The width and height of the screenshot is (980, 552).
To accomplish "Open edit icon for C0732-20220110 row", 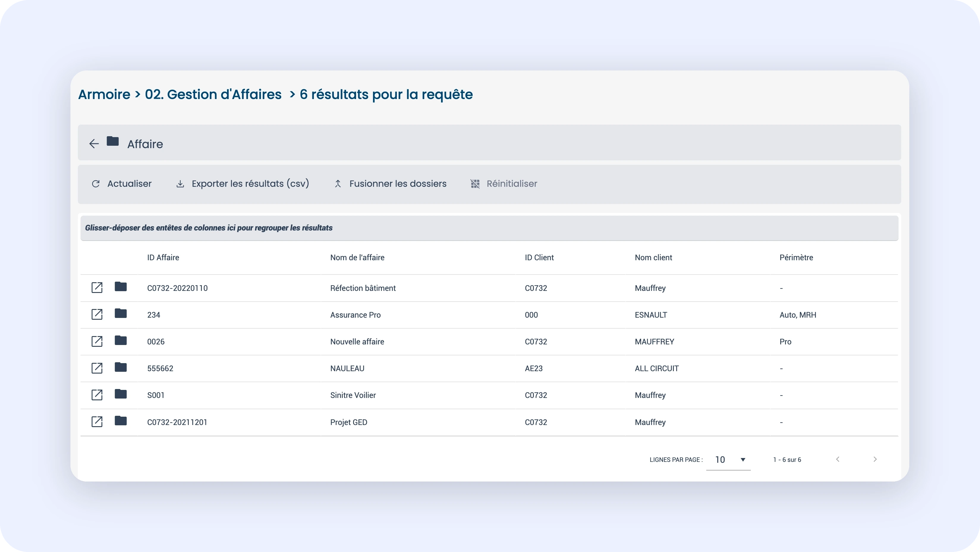I will coord(97,288).
